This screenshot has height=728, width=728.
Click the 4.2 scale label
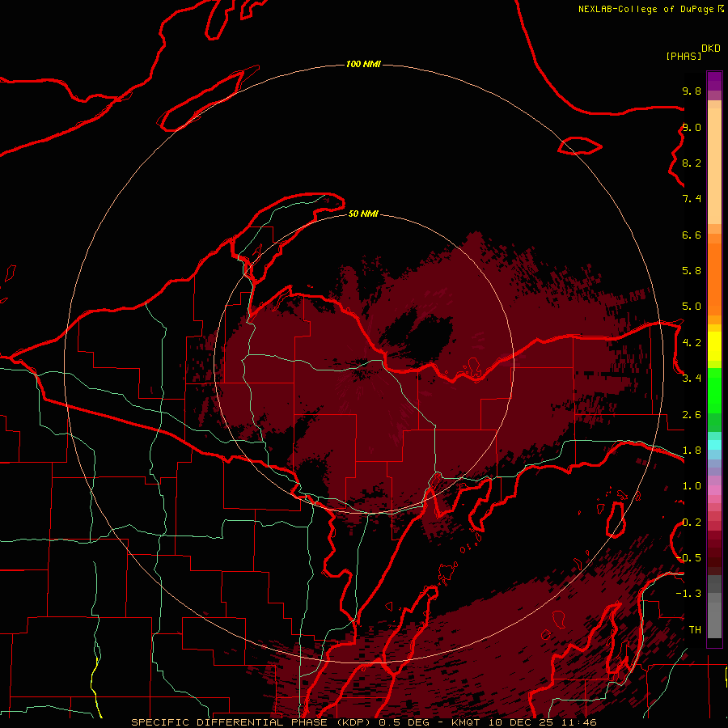(692, 343)
